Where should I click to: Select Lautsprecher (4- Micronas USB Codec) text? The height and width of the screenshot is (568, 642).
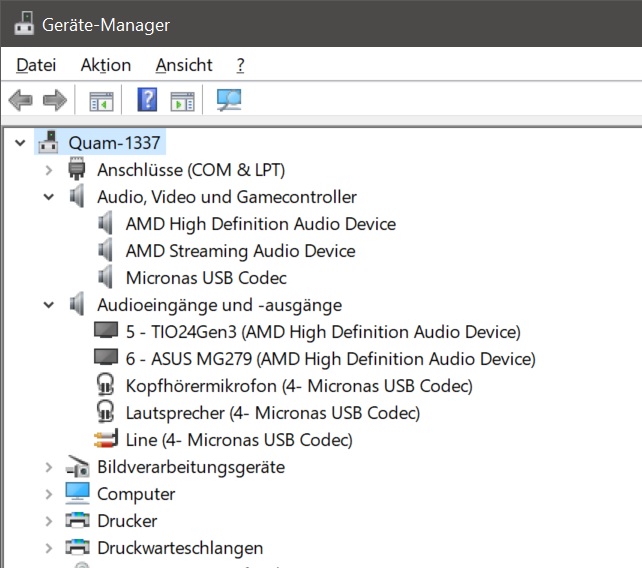273,413
